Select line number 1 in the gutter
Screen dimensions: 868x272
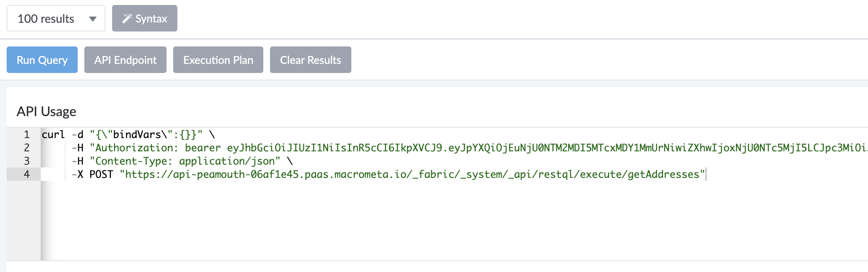point(26,134)
